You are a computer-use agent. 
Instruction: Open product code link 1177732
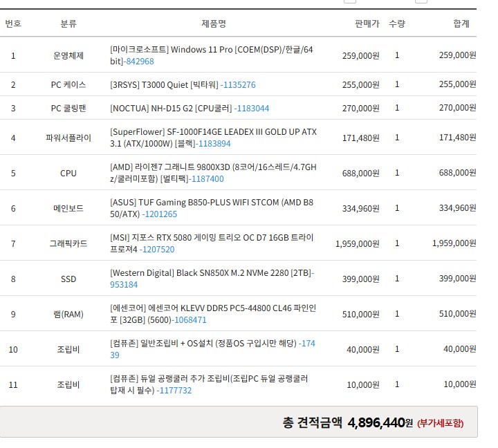click(176, 390)
